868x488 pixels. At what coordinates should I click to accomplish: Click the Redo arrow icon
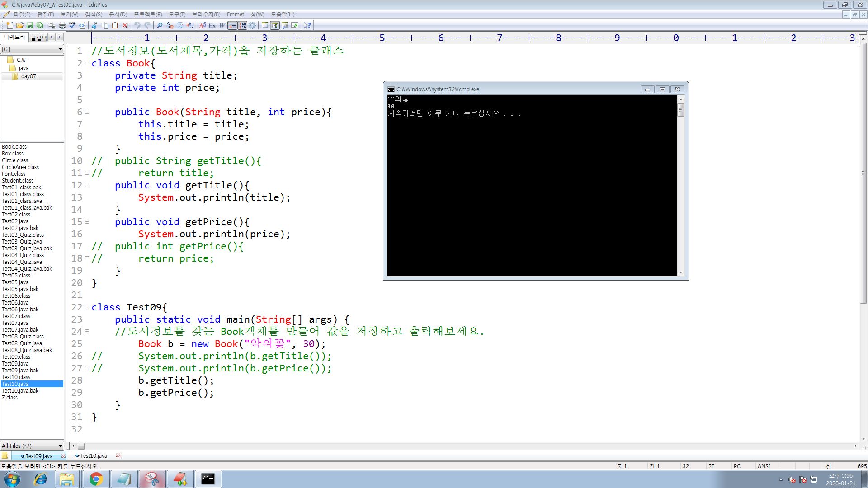click(147, 25)
